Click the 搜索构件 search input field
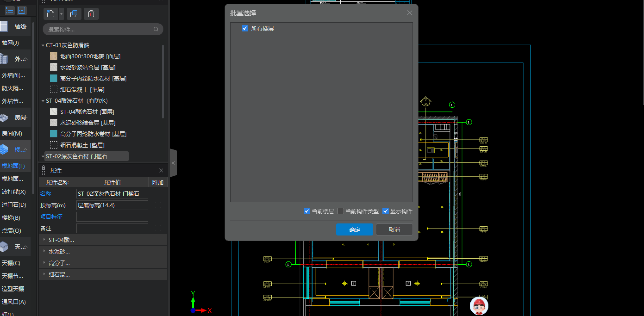This screenshot has width=644, height=316. point(100,29)
